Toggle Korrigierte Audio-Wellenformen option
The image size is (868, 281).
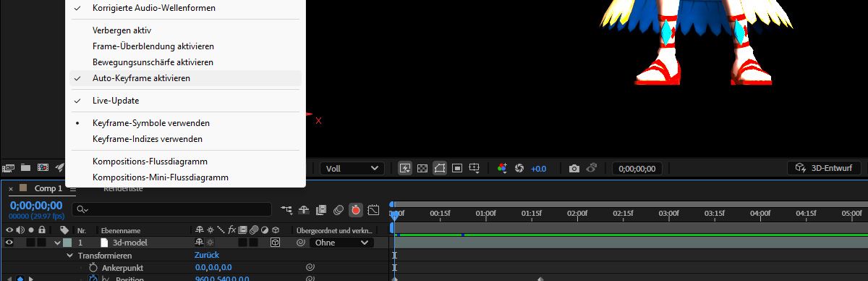pos(185,8)
